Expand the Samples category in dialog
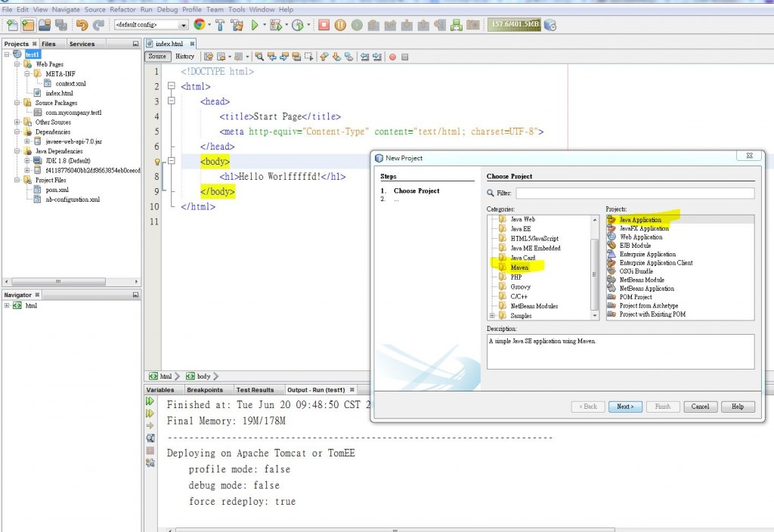 tap(493, 316)
